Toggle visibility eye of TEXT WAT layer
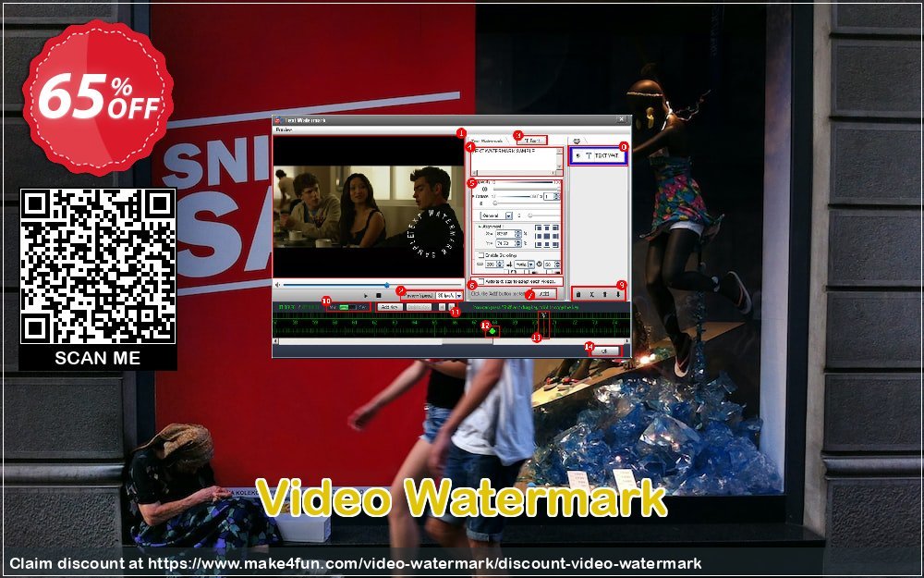Screen dimensions: 924x578 pos(578,155)
